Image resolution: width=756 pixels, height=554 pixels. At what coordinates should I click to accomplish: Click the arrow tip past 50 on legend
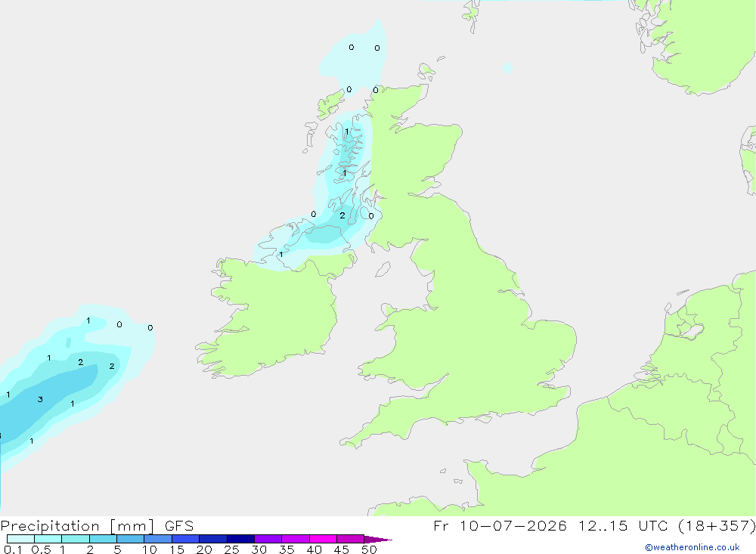[378, 540]
